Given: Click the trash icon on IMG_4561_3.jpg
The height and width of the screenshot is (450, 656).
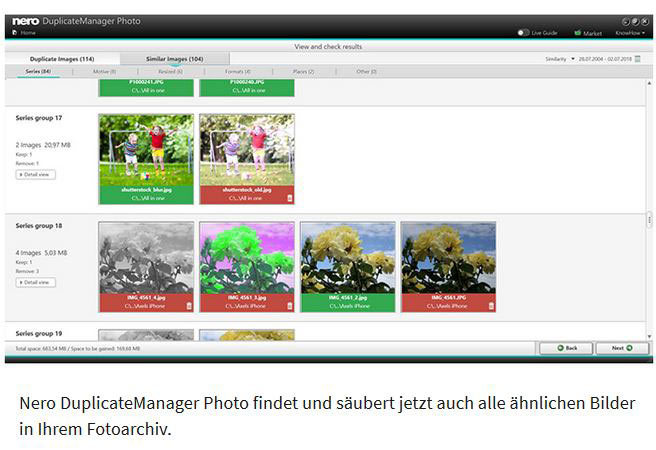Looking at the screenshot, I should click(290, 306).
